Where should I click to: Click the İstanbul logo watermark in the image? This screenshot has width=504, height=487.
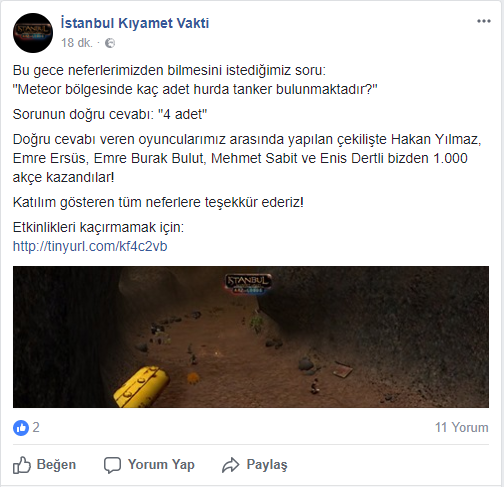pos(248,284)
